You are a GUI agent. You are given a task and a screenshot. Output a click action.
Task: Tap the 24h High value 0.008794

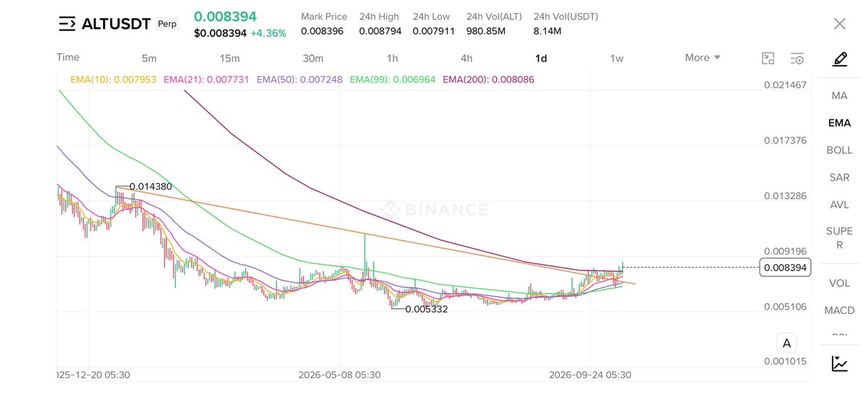pos(380,32)
